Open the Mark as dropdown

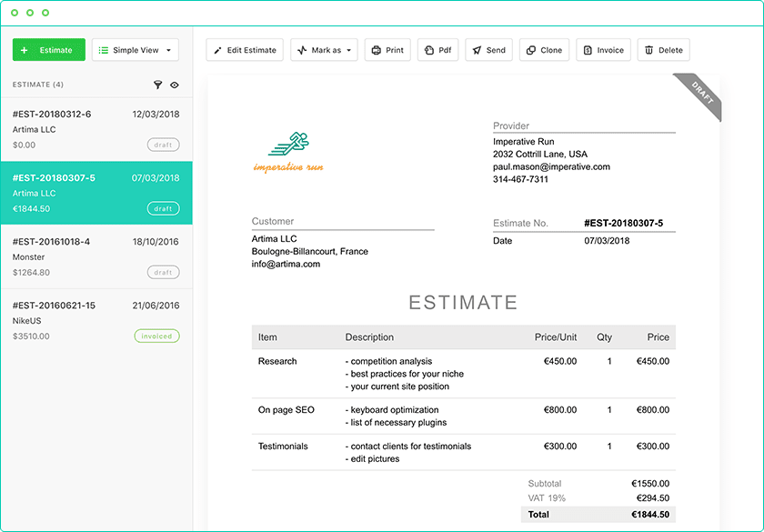[x=324, y=50]
